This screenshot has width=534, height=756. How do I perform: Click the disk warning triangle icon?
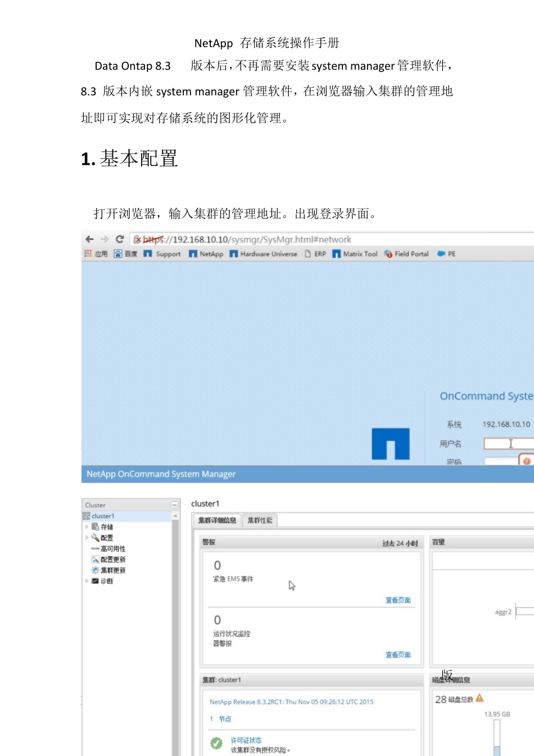[479, 698]
